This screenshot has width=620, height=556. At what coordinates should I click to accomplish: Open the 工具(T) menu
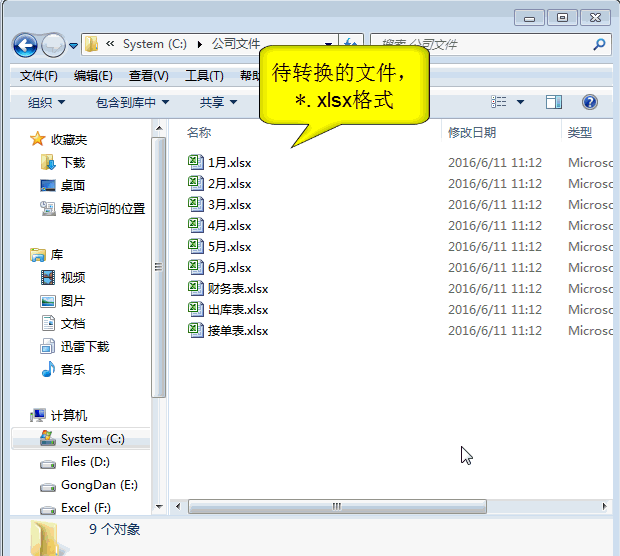coord(204,76)
